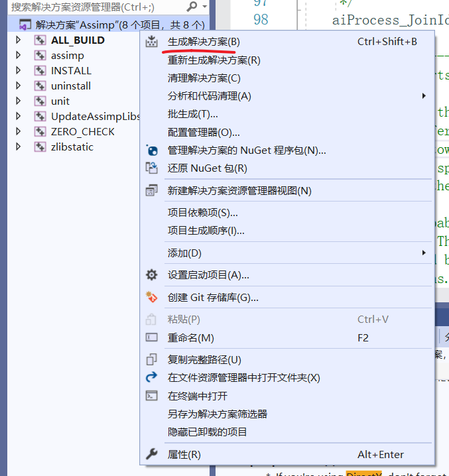Click the ALL_BUILD project icon

point(40,40)
